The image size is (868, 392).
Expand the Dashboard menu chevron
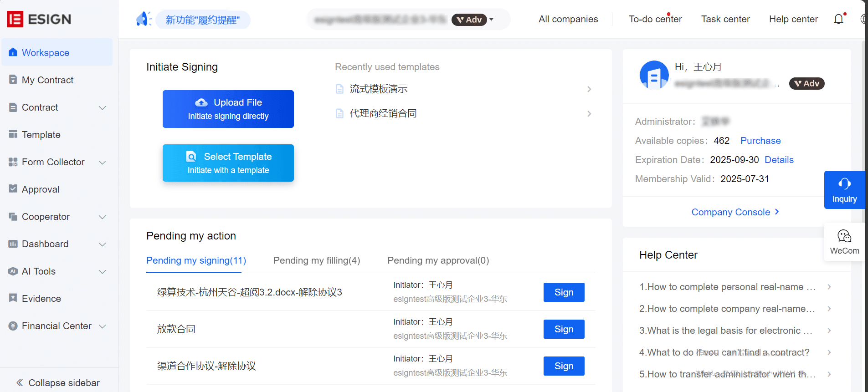(103, 244)
